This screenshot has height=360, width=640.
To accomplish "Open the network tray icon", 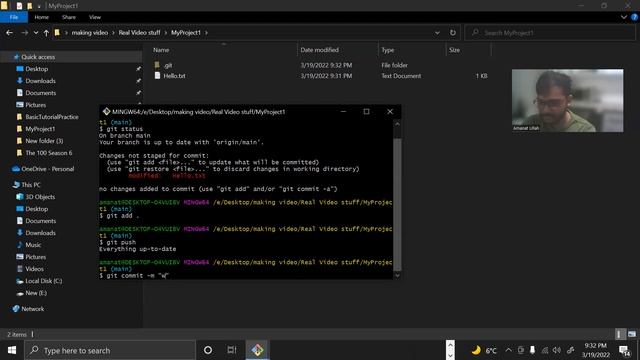I will coord(544,350).
